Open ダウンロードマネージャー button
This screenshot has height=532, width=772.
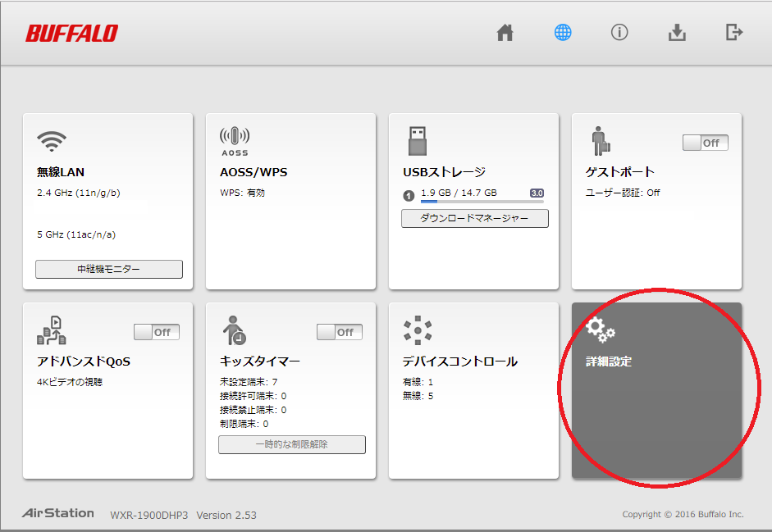click(475, 219)
